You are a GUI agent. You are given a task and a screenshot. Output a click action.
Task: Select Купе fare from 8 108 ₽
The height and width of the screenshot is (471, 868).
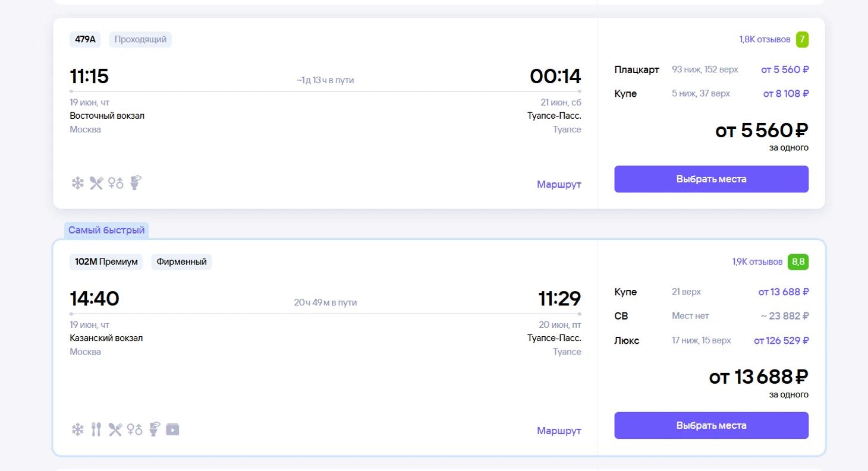[785, 94]
